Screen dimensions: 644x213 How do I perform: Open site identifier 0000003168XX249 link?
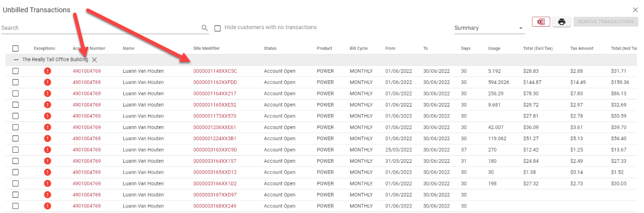[215, 206]
